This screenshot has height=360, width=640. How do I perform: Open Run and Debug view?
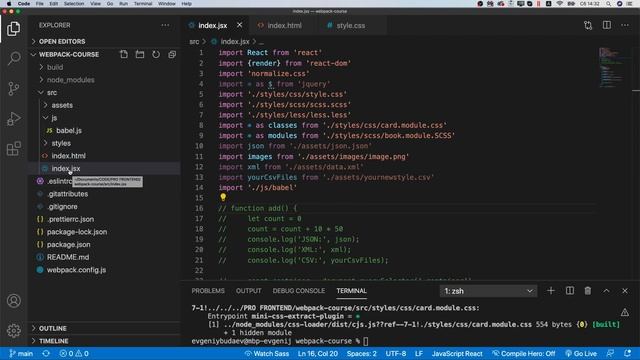click(13, 118)
